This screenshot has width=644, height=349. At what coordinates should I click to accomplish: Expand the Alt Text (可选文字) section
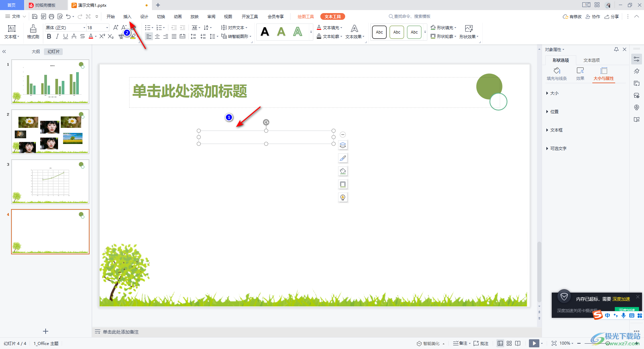pos(556,149)
